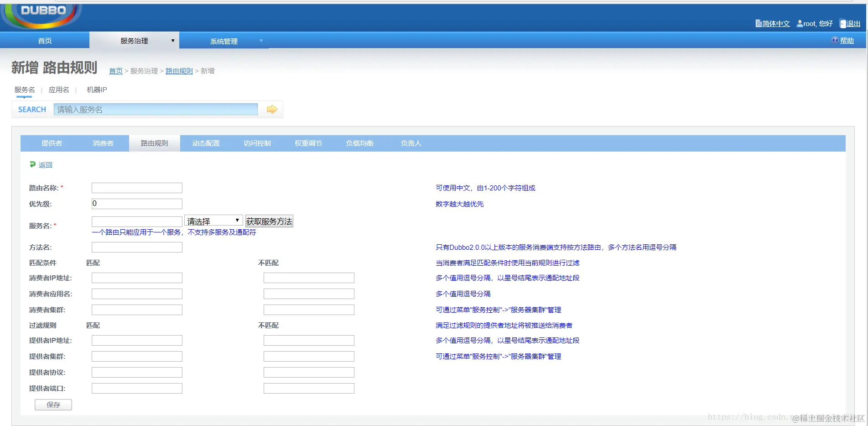Switch to the 权重调节 tab
The image size is (868, 426).
308,143
